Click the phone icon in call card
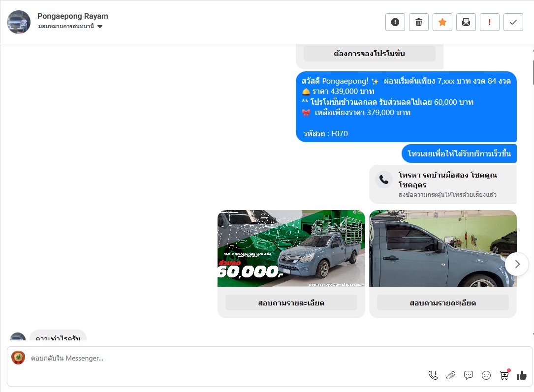 [384, 180]
